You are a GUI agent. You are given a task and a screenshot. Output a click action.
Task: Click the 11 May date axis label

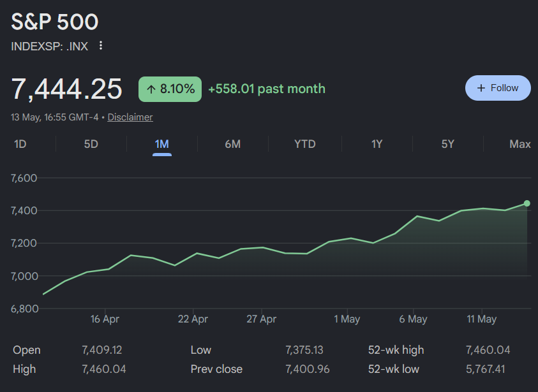point(481,319)
